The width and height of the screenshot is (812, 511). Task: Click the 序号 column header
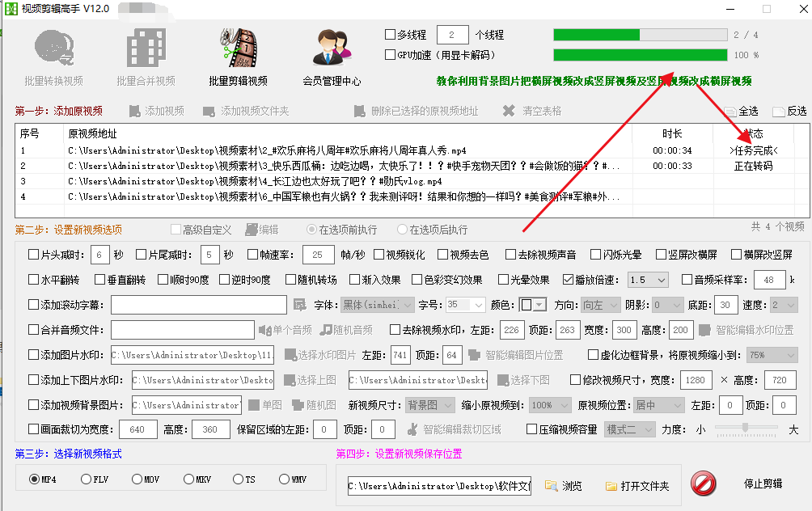coord(29,133)
